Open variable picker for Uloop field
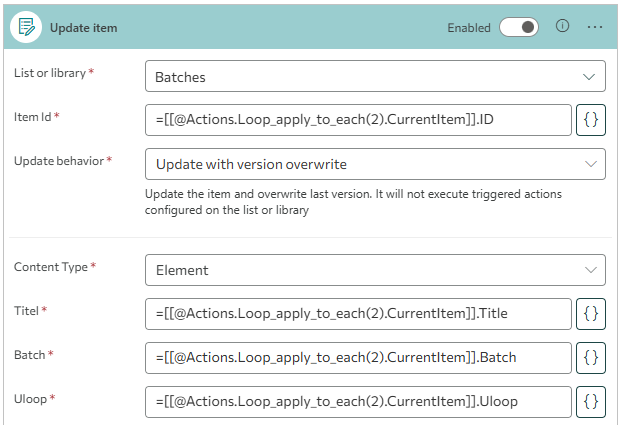 pos(591,401)
